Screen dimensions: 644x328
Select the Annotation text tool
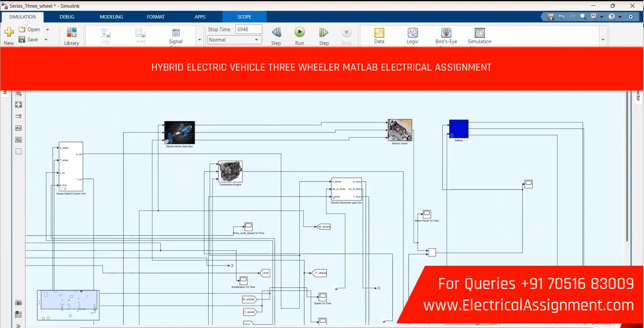click(19, 128)
